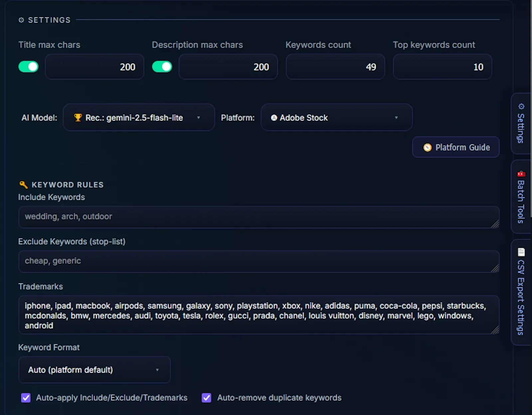Click the Trademarks text area
Viewport: 532px width, 415px height.
[259, 315]
